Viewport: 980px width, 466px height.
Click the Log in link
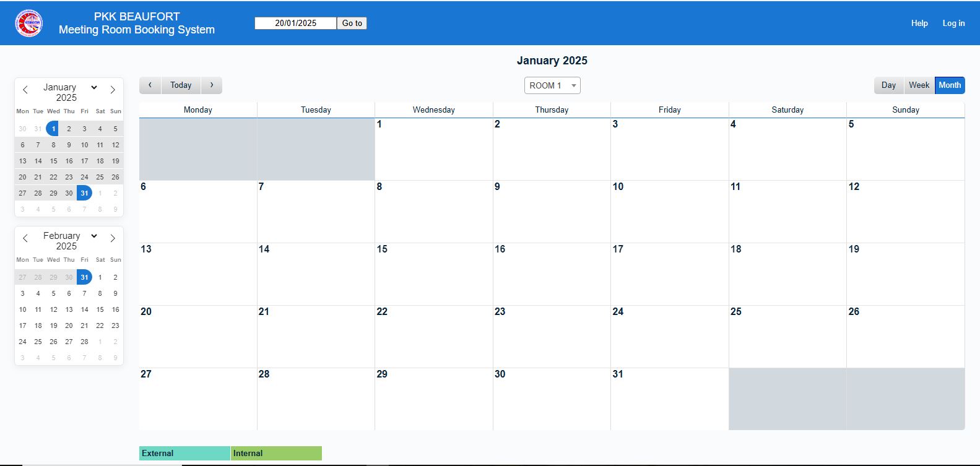tap(953, 23)
